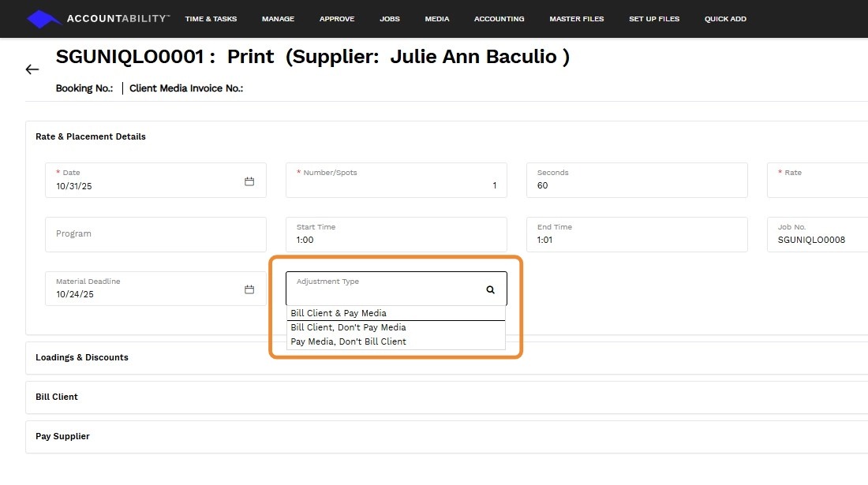Click the Seconds input field
The image size is (868, 485).
point(636,185)
